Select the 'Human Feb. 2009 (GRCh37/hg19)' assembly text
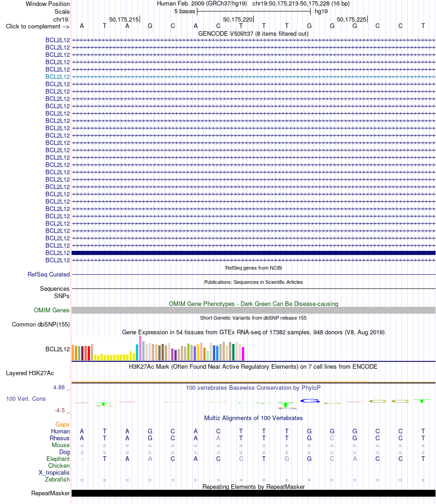 202,4
